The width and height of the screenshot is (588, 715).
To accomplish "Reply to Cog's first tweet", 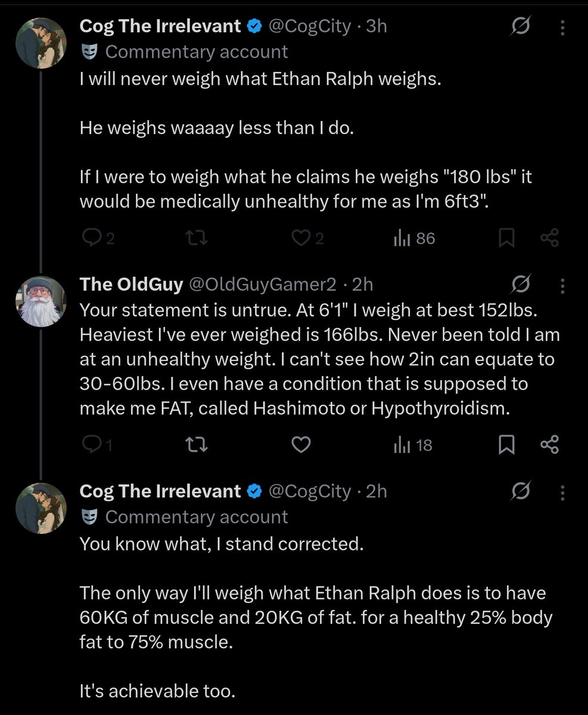I will click(97, 238).
